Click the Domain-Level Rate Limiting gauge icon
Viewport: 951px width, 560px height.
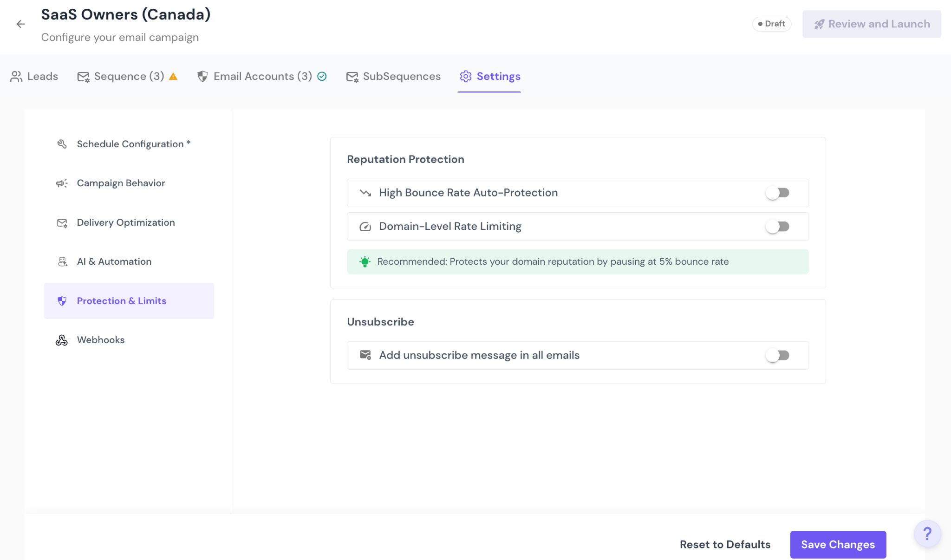tap(365, 227)
